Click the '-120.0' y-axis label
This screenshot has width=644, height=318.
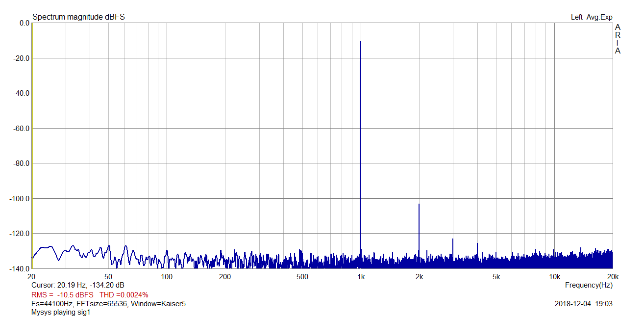point(20,234)
